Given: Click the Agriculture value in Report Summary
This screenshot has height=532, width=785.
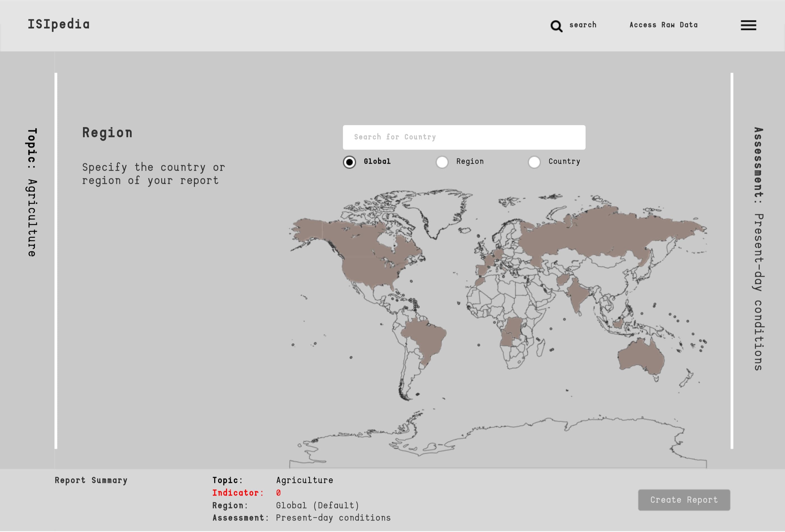Looking at the screenshot, I should click(x=304, y=480).
